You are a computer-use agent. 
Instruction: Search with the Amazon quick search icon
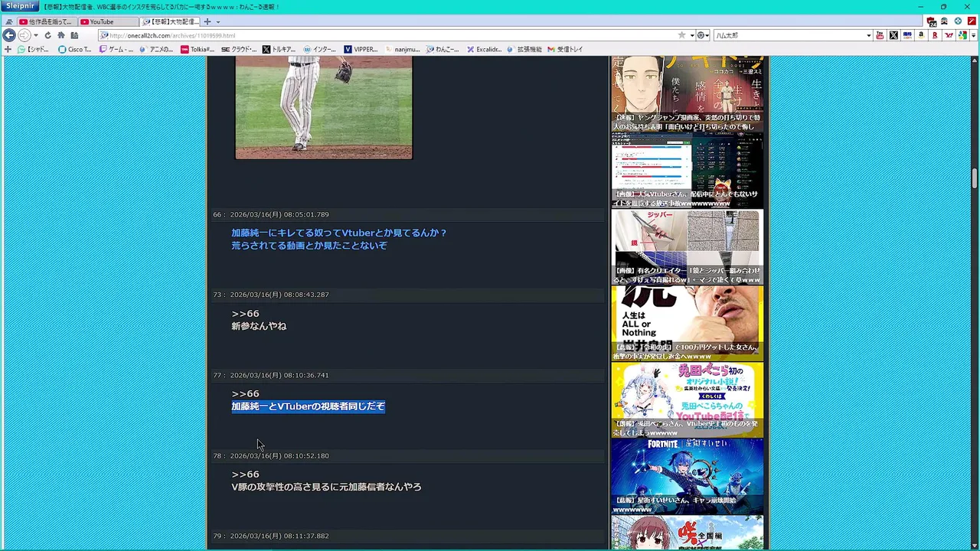(x=921, y=35)
